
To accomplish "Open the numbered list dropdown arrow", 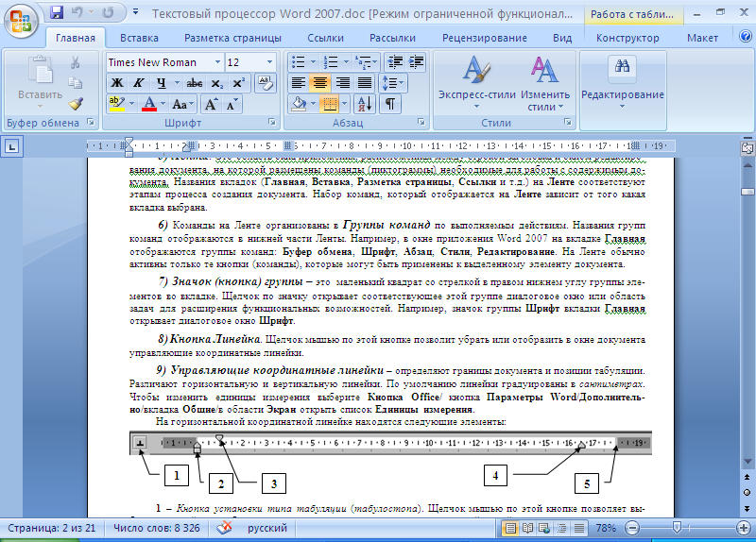I will tap(345, 61).
